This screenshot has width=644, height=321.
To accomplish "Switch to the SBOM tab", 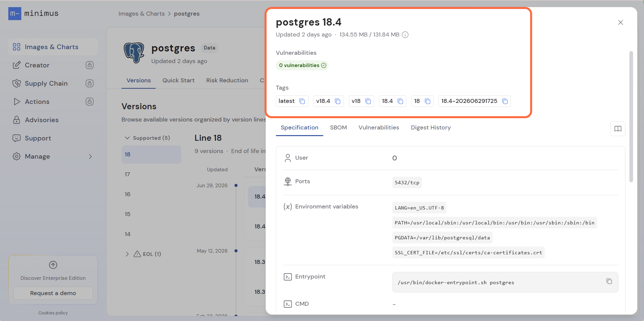I will [338, 127].
